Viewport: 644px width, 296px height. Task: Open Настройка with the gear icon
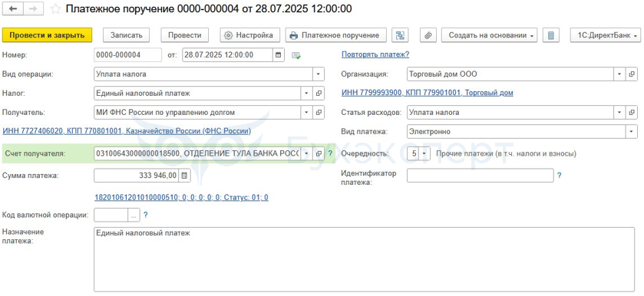(249, 35)
